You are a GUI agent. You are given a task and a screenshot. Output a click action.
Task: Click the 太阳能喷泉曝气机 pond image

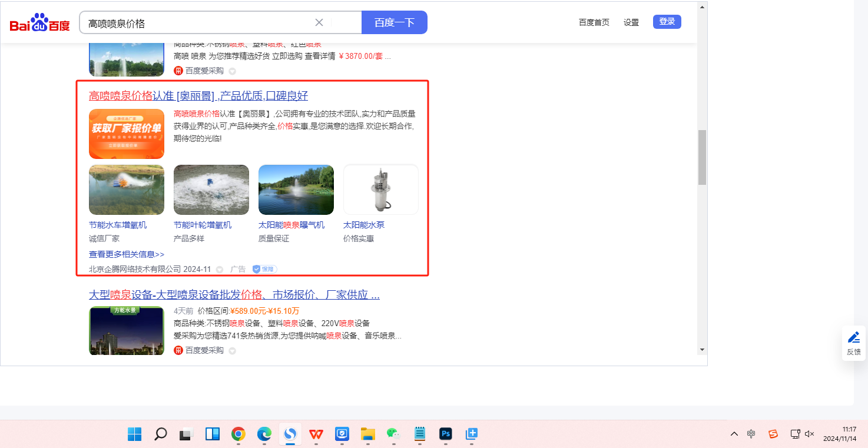pos(296,190)
